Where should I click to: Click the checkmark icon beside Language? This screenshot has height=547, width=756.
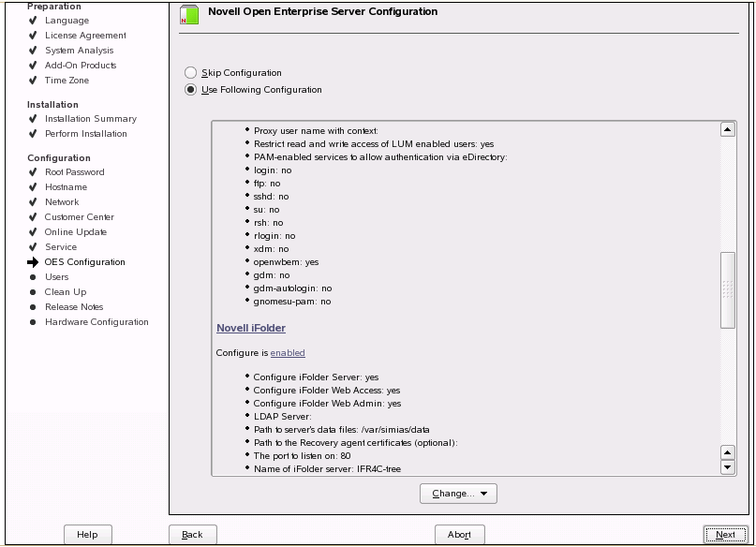(33, 21)
